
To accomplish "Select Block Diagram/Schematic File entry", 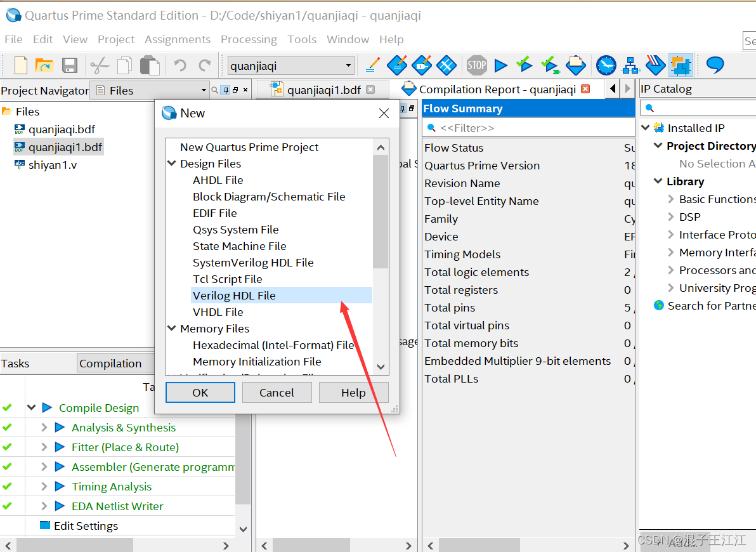I will click(x=269, y=197).
